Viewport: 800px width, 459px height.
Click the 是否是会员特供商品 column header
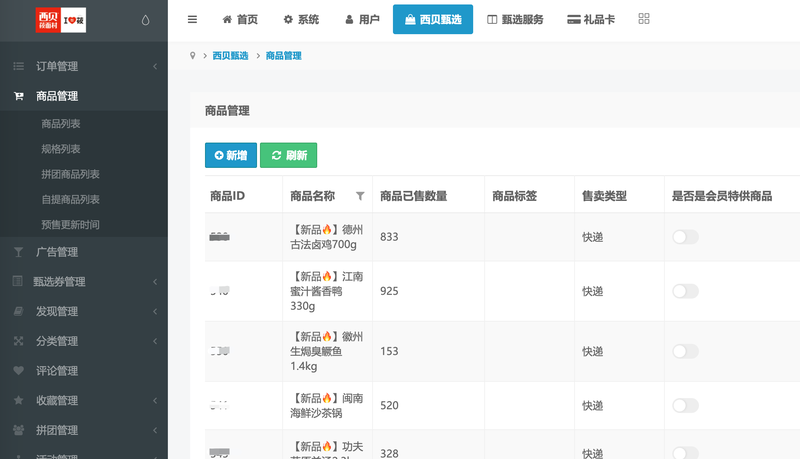point(722,196)
